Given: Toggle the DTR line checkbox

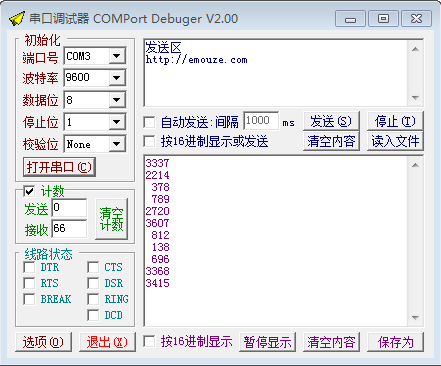Looking at the screenshot, I should (29, 267).
